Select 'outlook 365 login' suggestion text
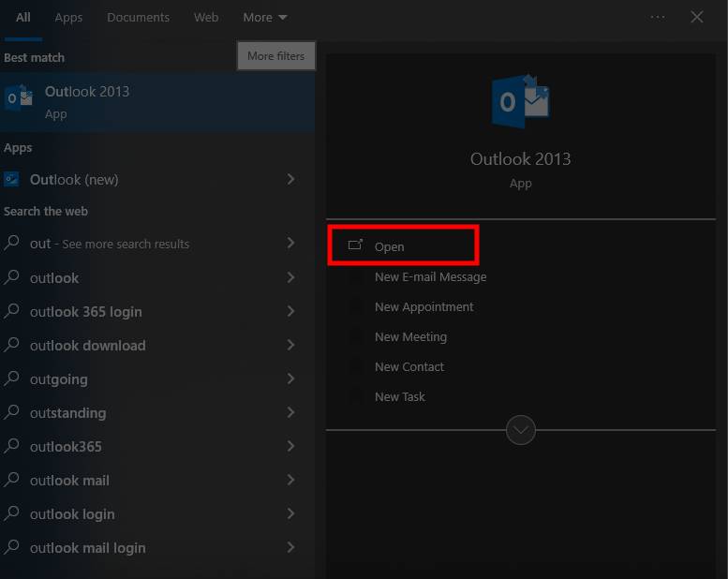 tap(86, 312)
